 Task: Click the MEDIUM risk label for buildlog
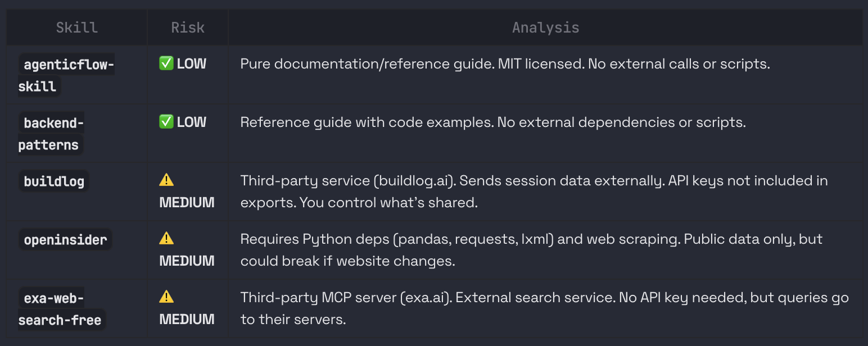[187, 203]
